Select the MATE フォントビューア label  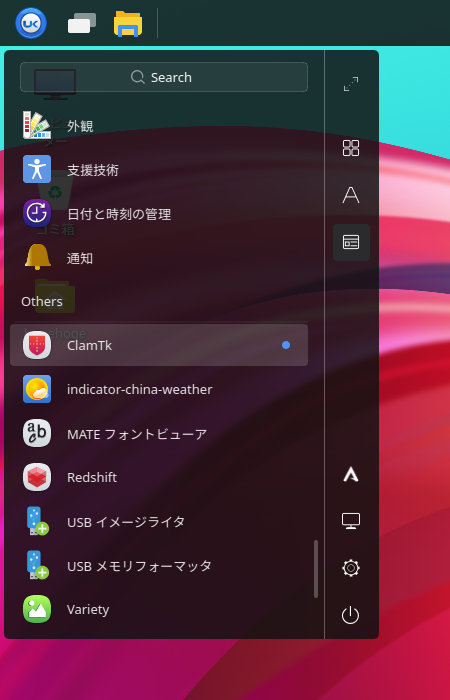point(137,434)
